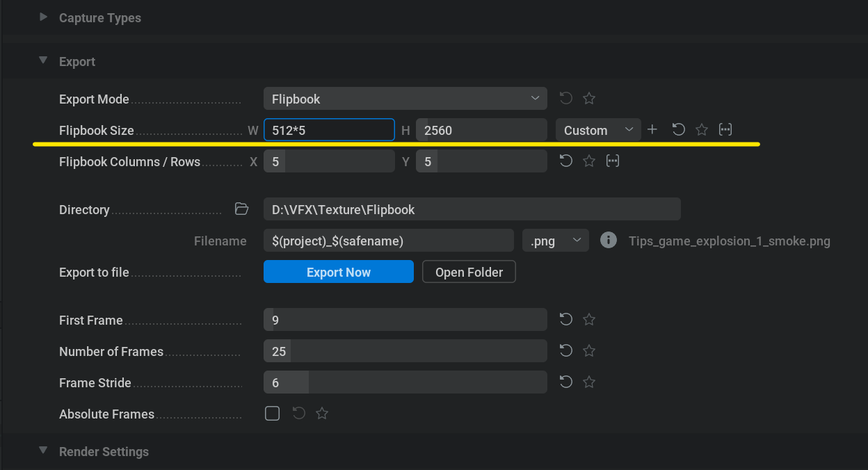Reset Flipbook Size to default

point(678,130)
